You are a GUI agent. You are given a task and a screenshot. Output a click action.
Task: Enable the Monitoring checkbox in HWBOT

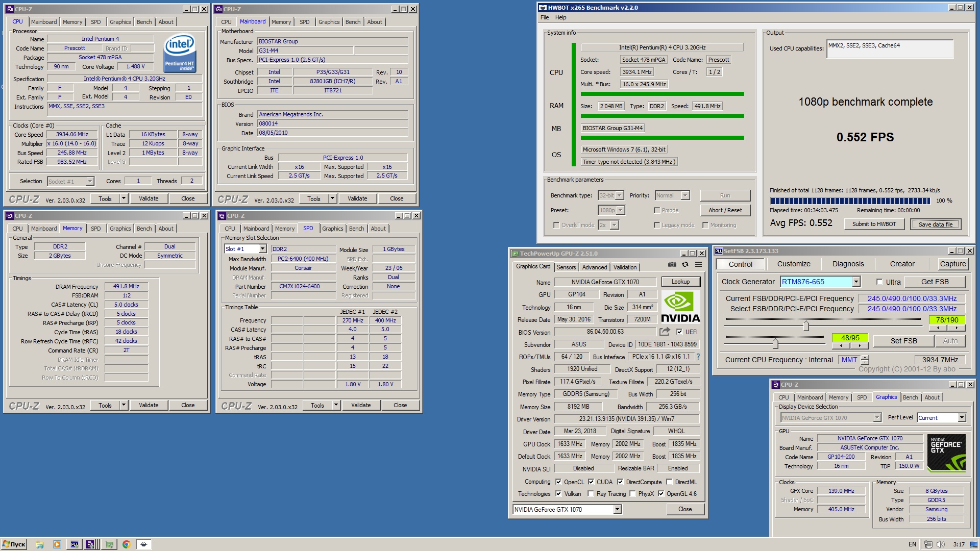705,225
